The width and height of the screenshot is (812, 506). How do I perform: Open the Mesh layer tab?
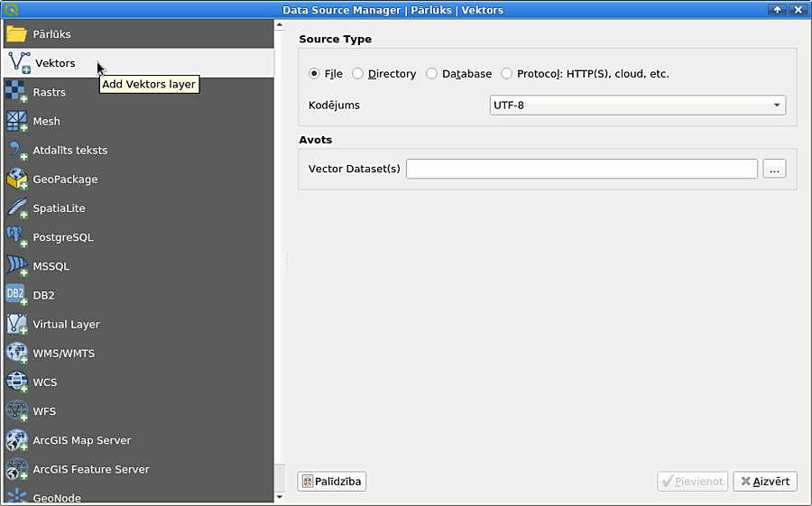pos(138,121)
